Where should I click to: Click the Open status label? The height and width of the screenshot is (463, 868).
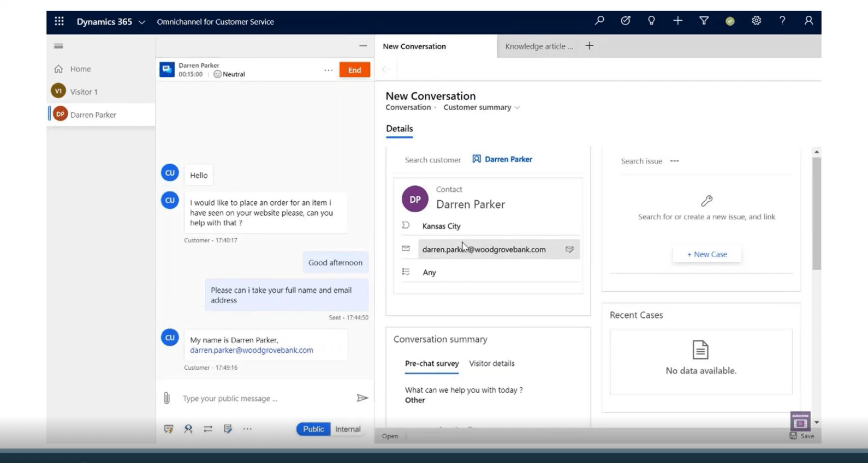[x=390, y=436]
